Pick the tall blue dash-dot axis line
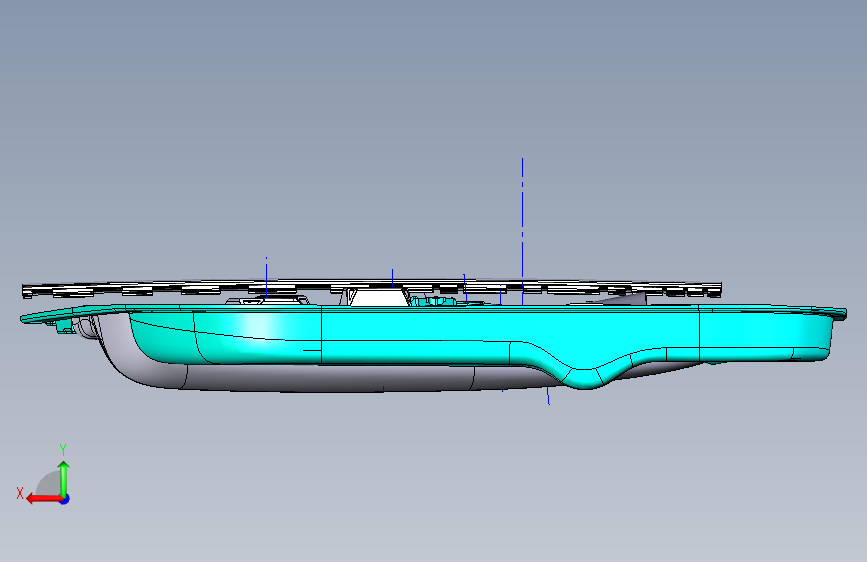The width and height of the screenshot is (867, 562). (523, 231)
